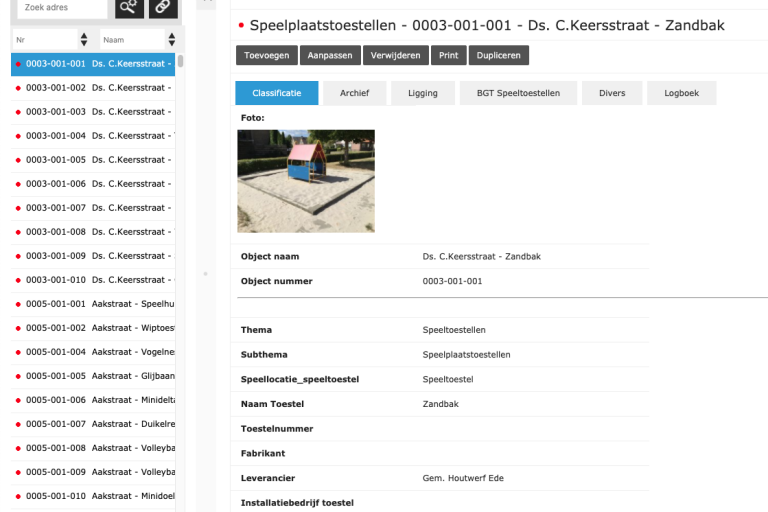The width and height of the screenshot is (768, 512).
Task: Select list item 0005-001-002 Aakstraat - Wiptoestel
Action: pyautogui.click(x=95, y=328)
